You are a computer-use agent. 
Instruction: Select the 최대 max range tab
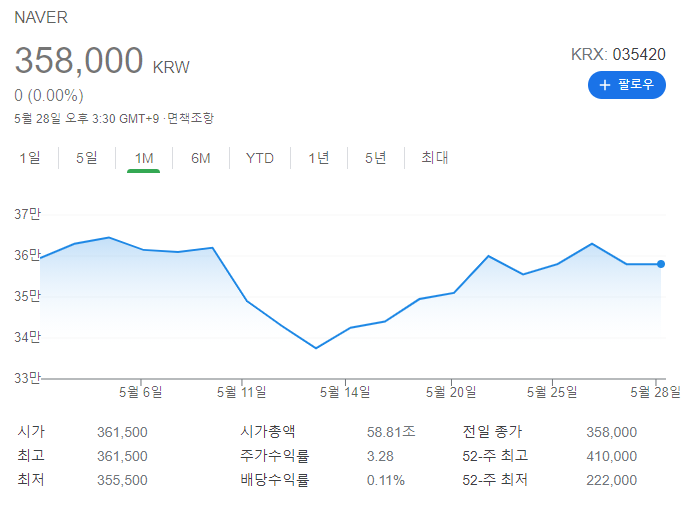[x=435, y=158]
